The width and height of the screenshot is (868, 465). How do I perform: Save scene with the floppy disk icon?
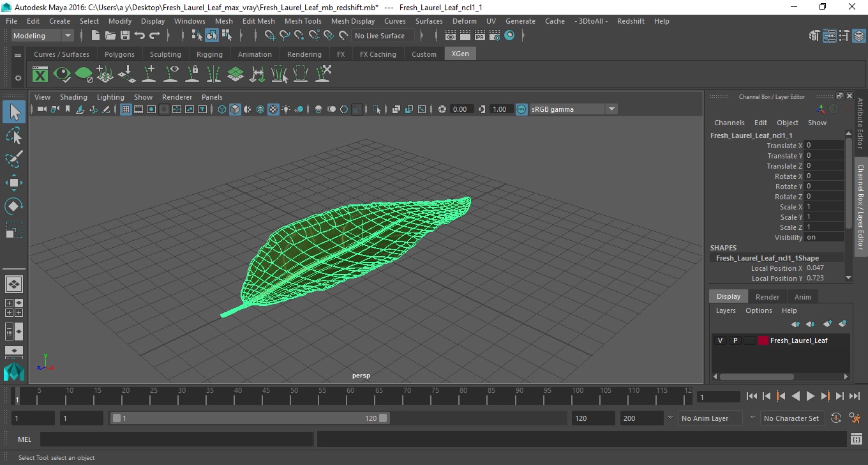point(124,36)
